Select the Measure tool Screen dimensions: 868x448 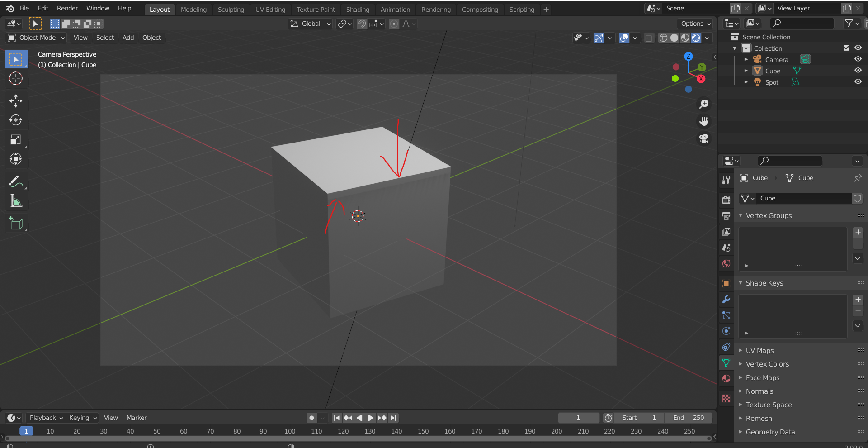16,201
